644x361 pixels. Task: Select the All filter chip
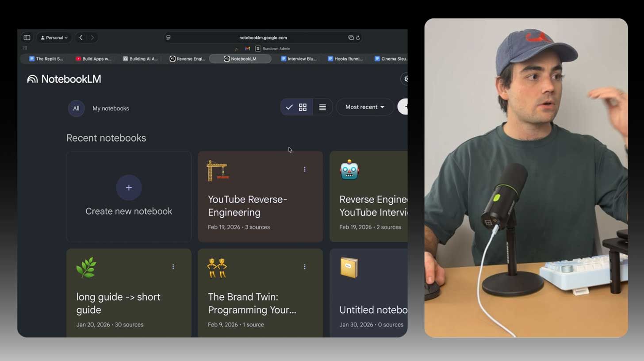pos(76,108)
